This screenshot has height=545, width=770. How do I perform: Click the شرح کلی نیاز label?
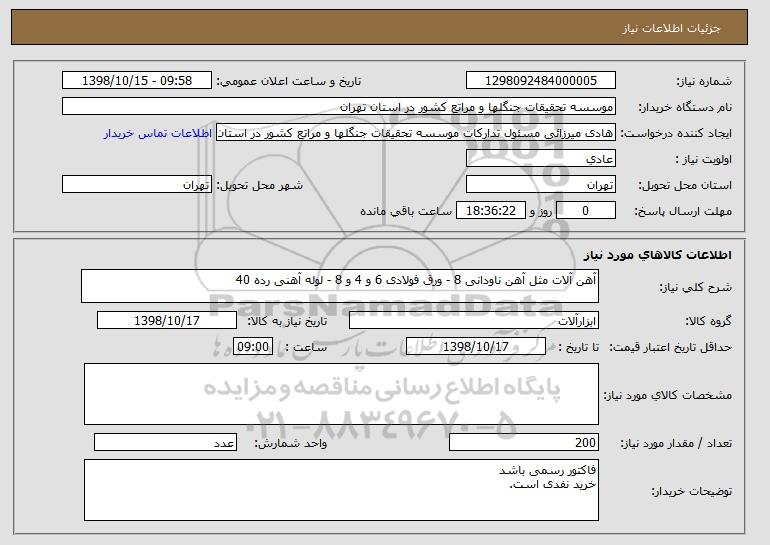[x=695, y=287]
